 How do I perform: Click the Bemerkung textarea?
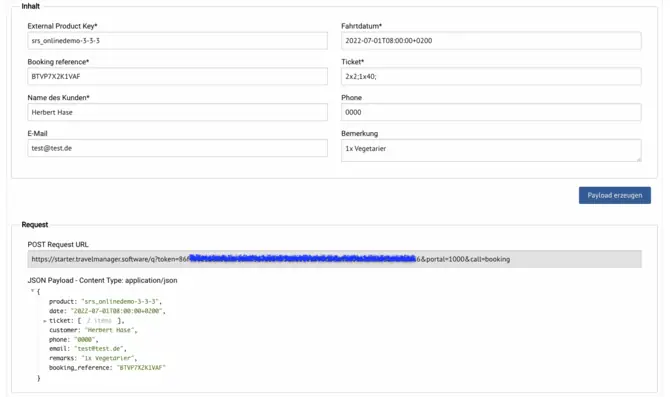491,150
